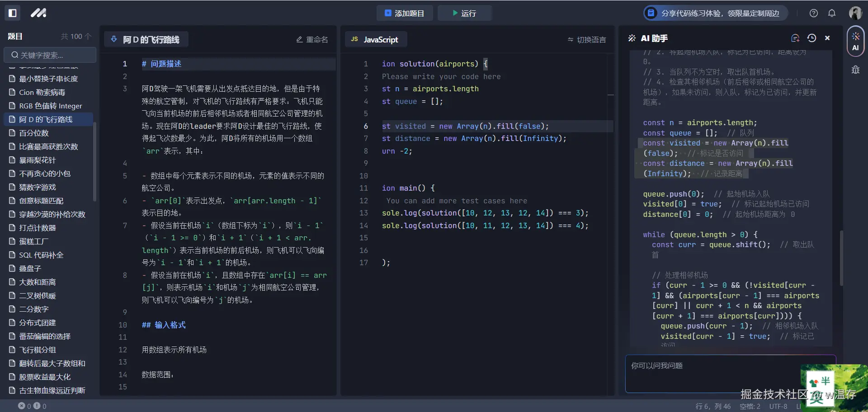868x412 pixels.
Task: Change indentation via 空格: 2 in status bar
Action: 750,406
